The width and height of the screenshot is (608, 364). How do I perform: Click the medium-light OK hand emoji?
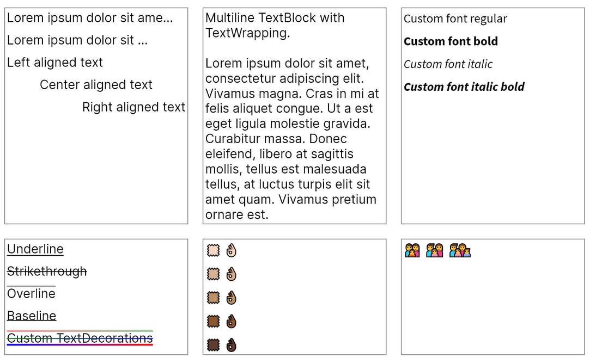click(232, 274)
